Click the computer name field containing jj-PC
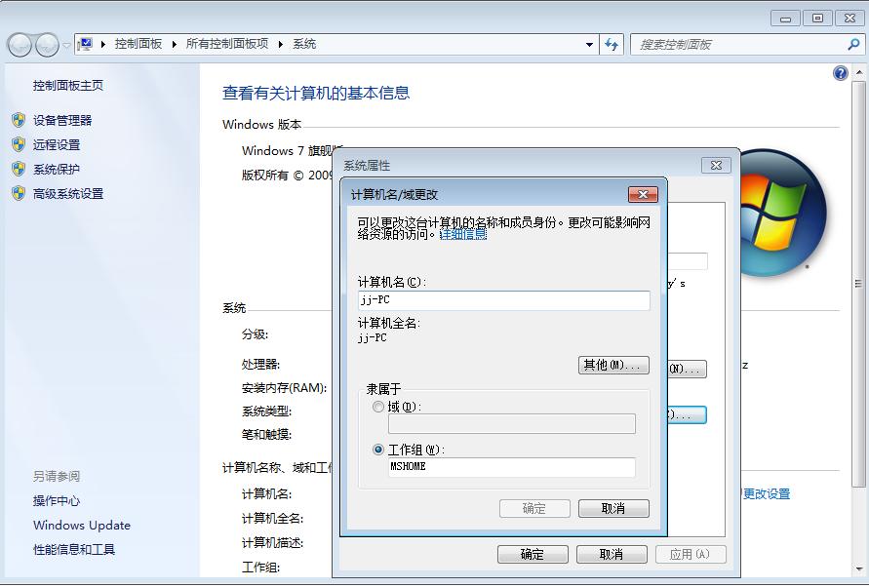Screen dimensions: 869x588 [x=503, y=299]
